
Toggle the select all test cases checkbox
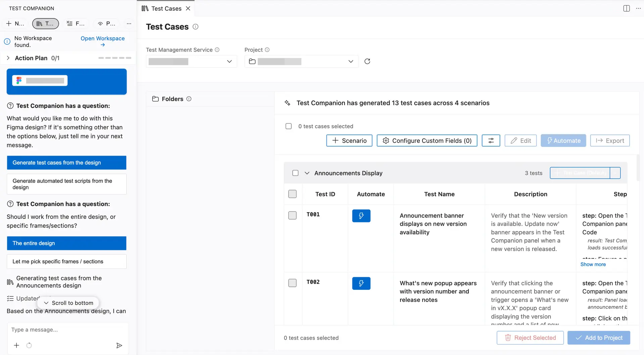click(x=289, y=126)
